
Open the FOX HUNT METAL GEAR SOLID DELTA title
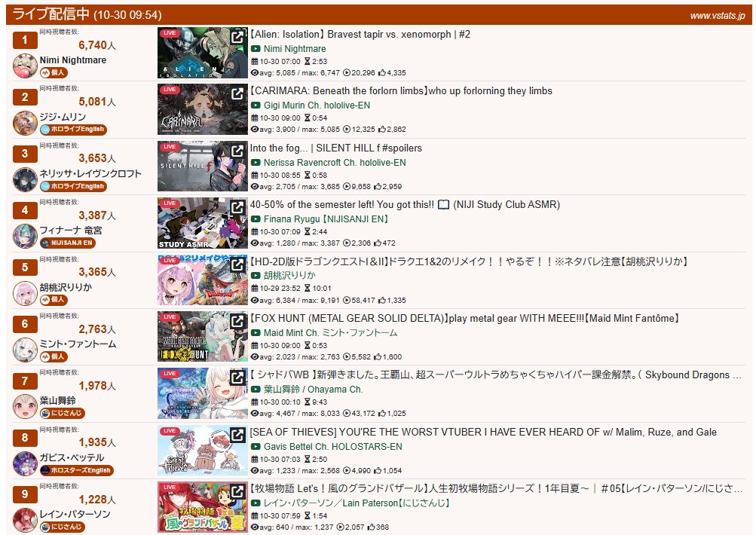pyautogui.click(x=465, y=318)
